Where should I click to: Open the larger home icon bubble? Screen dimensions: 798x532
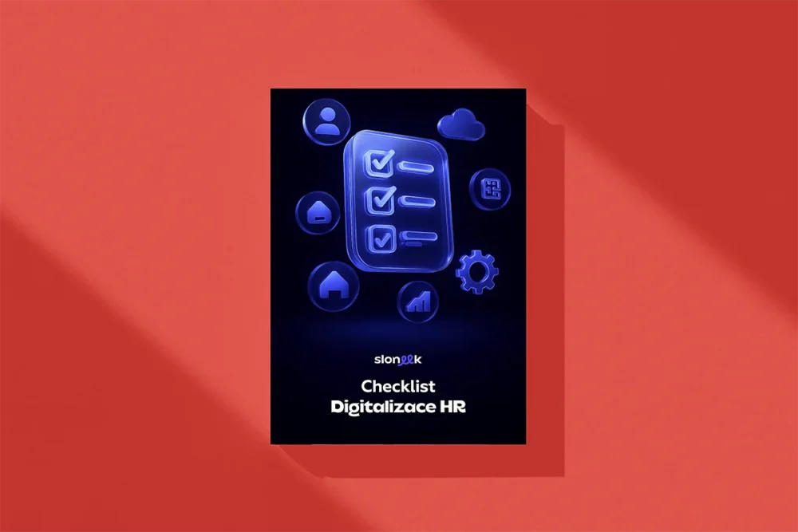(x=330, y=282)
